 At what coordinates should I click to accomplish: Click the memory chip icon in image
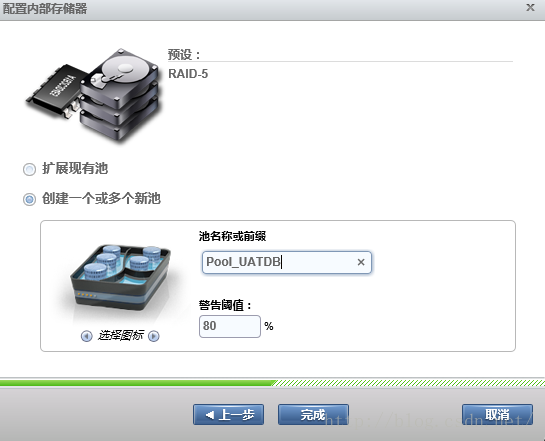(55, 91)
